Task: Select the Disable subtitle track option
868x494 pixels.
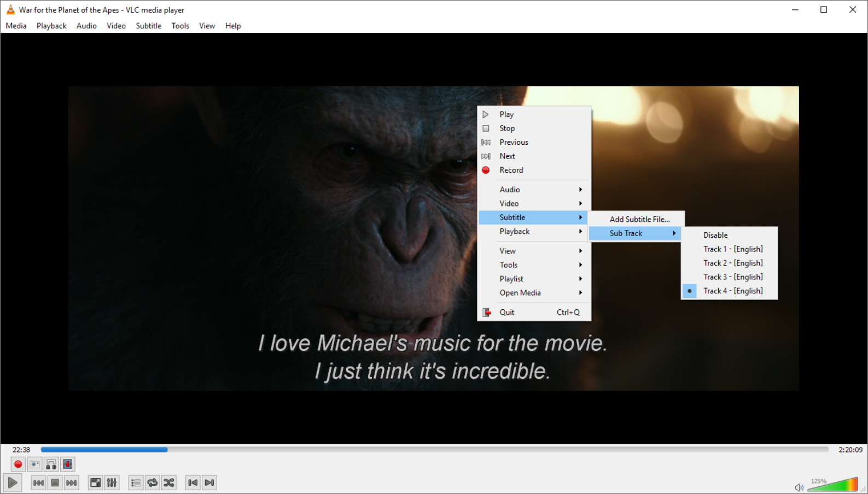Action: [730, 235]
